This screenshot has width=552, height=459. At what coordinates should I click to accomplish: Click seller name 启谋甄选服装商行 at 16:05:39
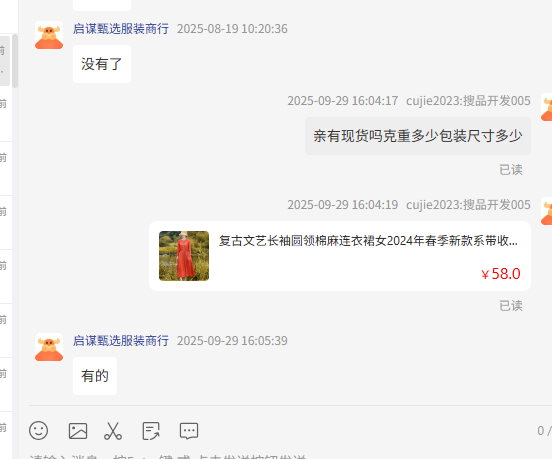tap(121, 341)
